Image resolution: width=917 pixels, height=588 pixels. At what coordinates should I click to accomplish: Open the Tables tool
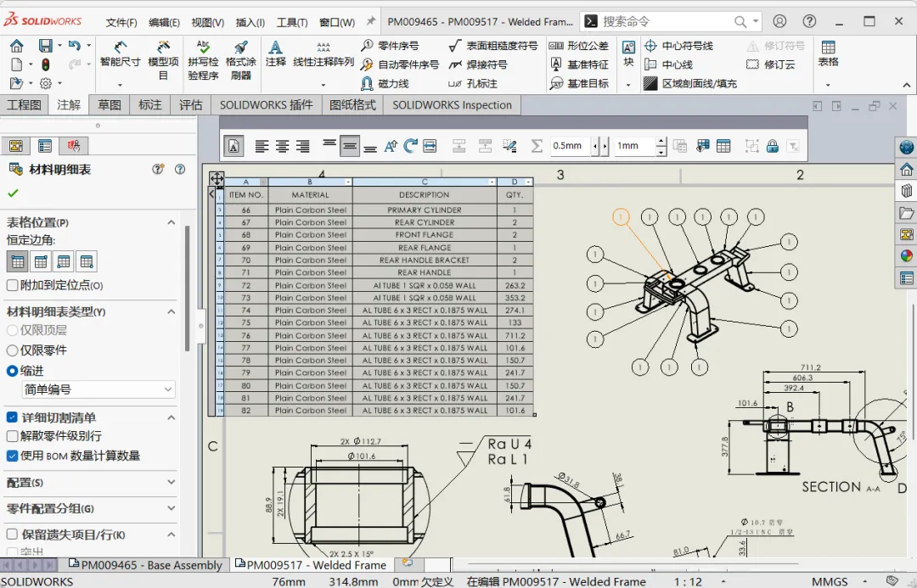(x=828, y=53)
